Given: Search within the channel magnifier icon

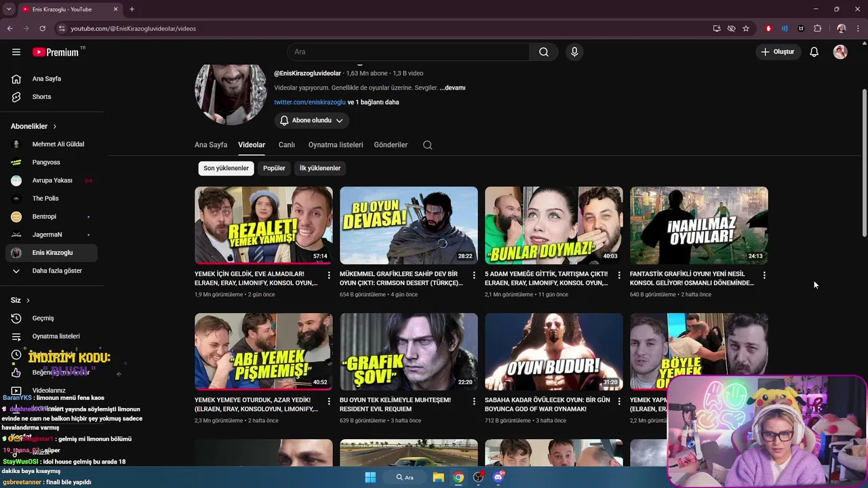Looking at the screenshot, I should point(427,144).
